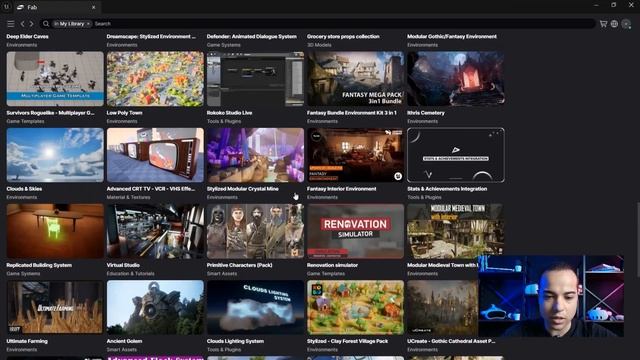Open Low Poly Town thumbnail

click(155, 79)
